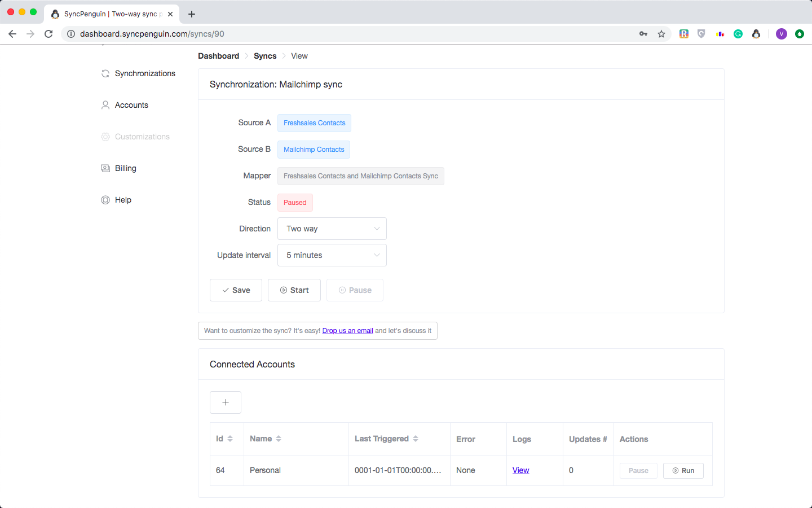
Task: Open saved passwords key icon
Action: click(643, 34)
